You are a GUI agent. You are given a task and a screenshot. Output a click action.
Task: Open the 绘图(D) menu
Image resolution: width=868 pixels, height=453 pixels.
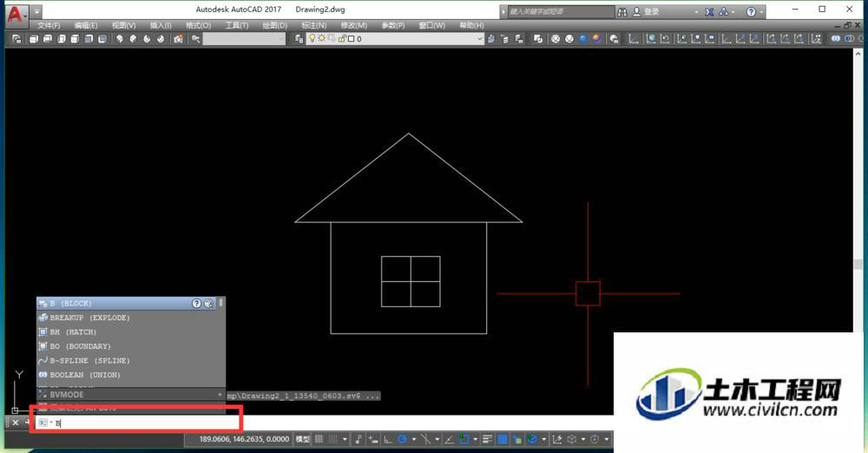tap(274, 25)
